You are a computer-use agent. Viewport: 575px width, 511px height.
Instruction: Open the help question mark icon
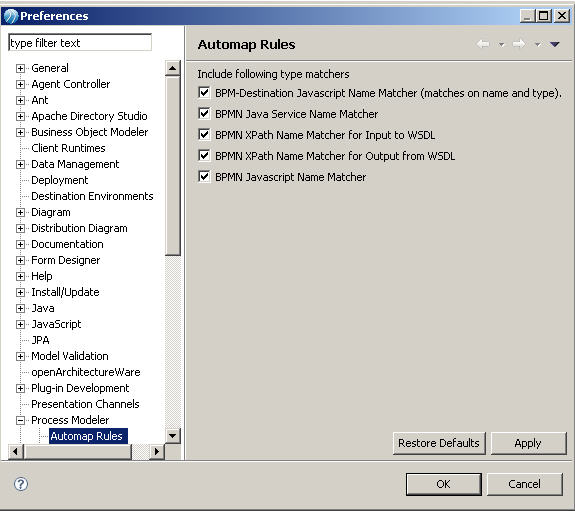pyautogui.click(x=21, y=484)
